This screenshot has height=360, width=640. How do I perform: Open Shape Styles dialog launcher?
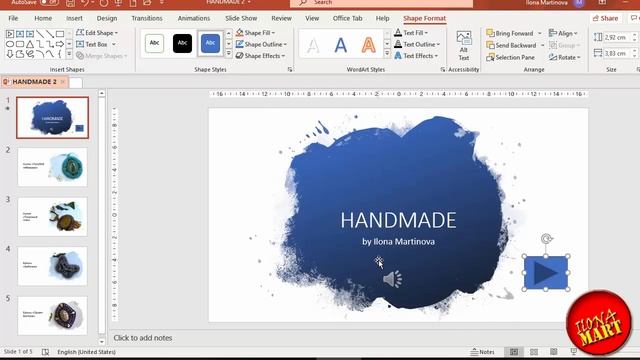[x=290, y=70]
